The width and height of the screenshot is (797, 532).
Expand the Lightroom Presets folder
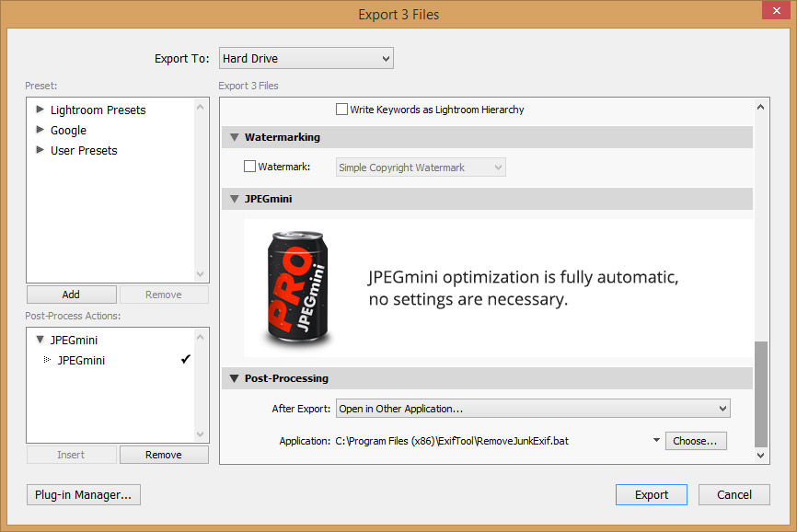tap(40, 110)
